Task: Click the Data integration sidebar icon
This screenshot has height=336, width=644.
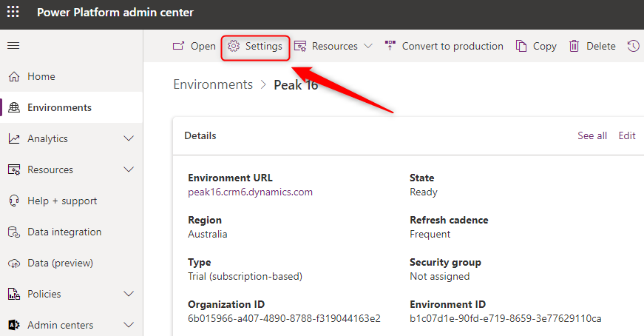Action: coord(13,232)
